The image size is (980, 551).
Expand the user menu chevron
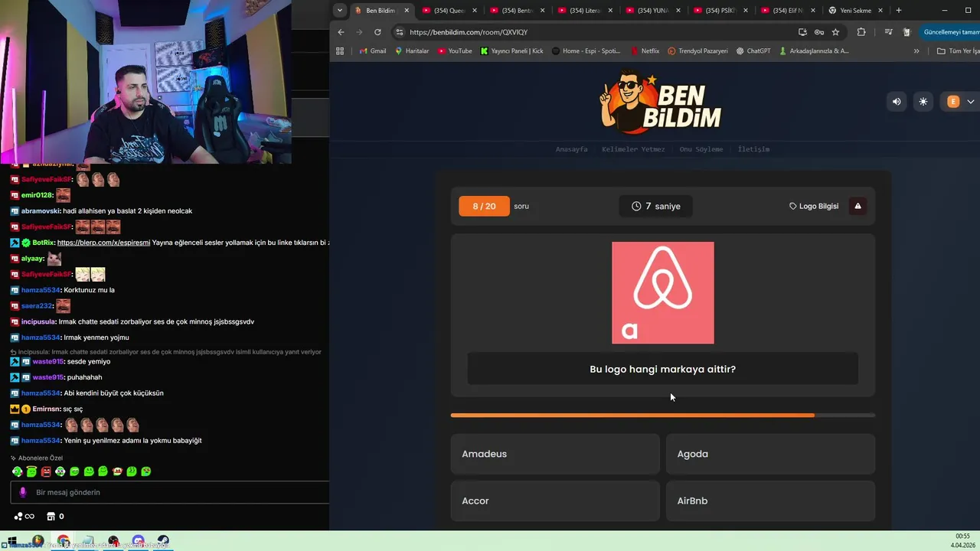pos(971,102)
